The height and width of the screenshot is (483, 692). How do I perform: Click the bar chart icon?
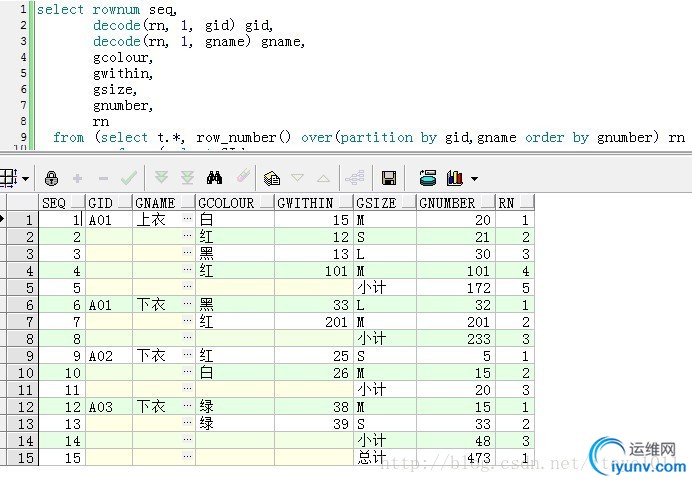click(455, 178)
